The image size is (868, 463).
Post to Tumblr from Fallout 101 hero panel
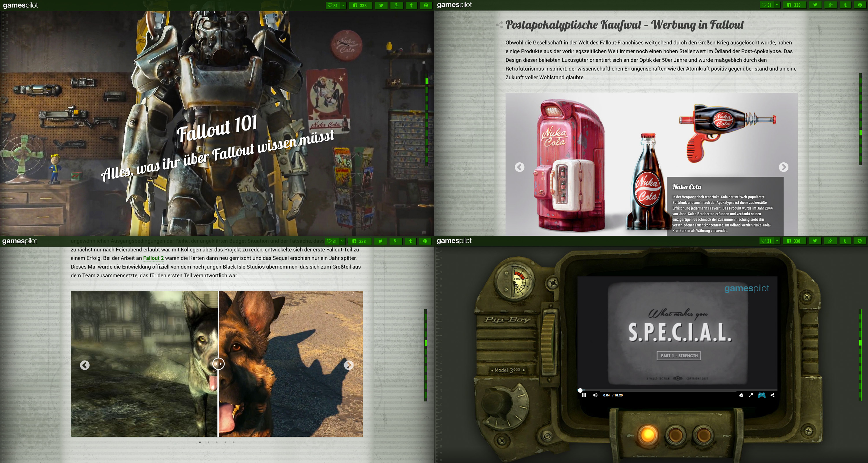click(x=411, y=5)
